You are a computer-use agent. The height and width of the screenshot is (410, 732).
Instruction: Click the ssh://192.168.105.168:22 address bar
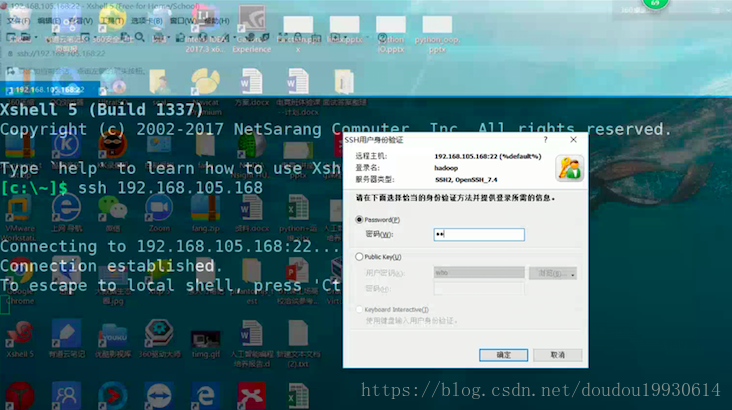pos(61,54)
